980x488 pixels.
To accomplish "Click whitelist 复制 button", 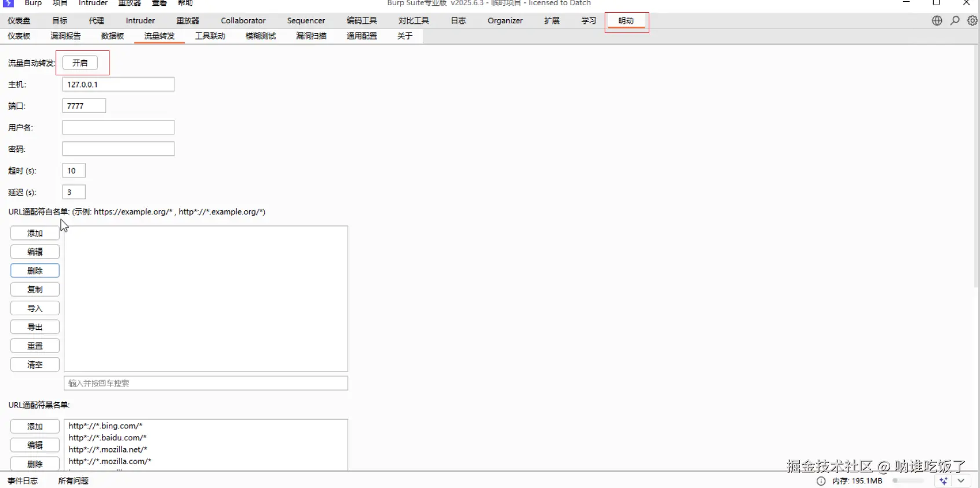I will (35, 289).
